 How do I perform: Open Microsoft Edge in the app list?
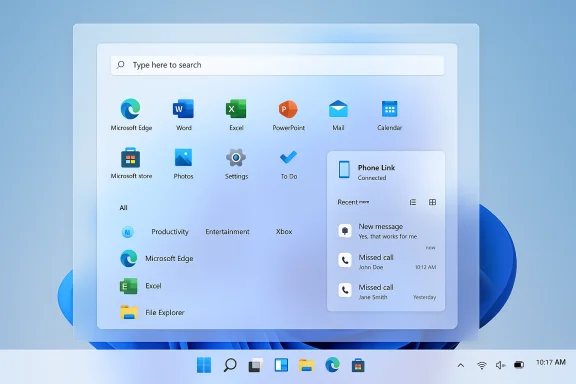[157, 258]
